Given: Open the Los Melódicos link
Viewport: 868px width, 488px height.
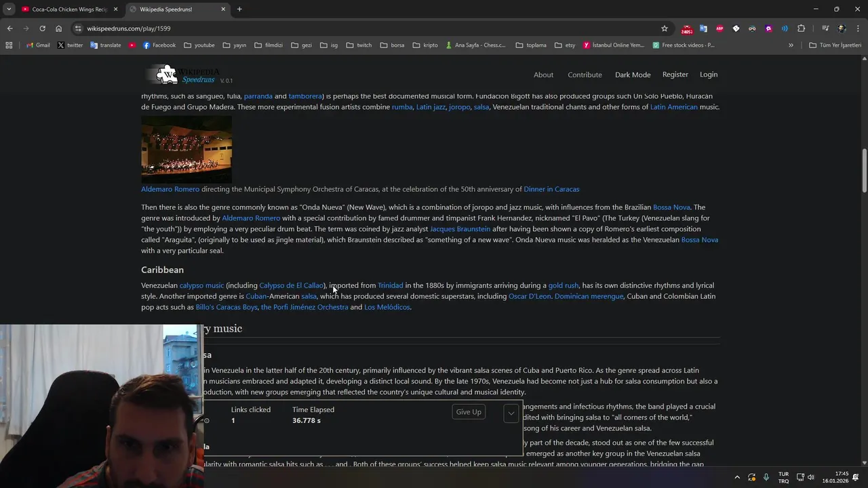Looking at the screenshot, I should click(x=387, y=307).
